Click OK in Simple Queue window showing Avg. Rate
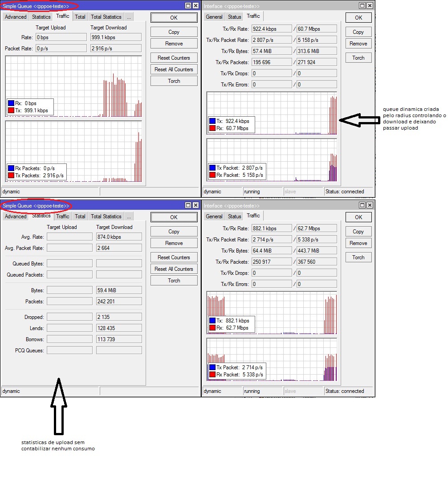The image size is (448, 502). (x=174, y=217)
